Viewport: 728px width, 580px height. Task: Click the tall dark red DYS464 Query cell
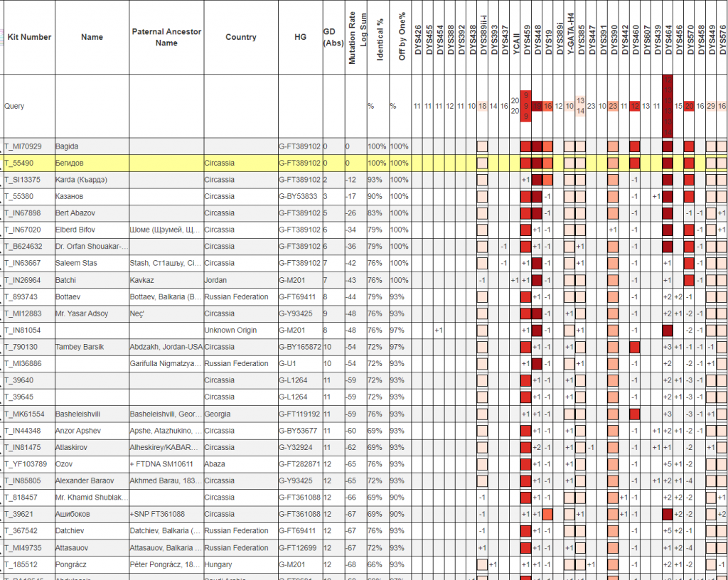pos(668,106)
